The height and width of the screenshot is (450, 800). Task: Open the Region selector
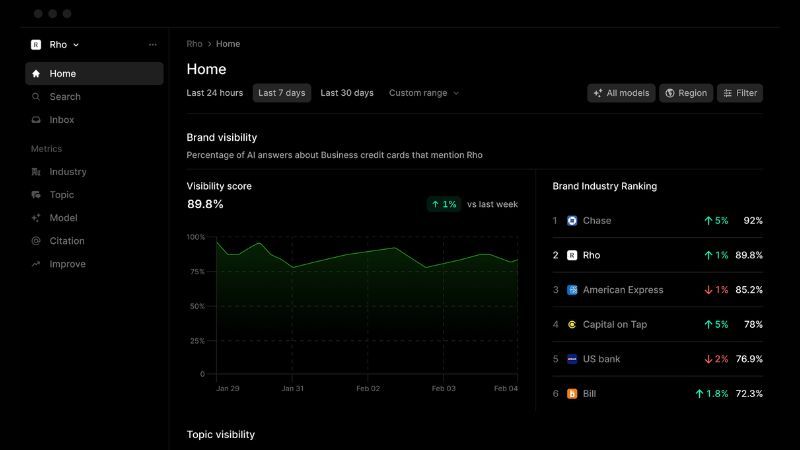click(686, 93)
